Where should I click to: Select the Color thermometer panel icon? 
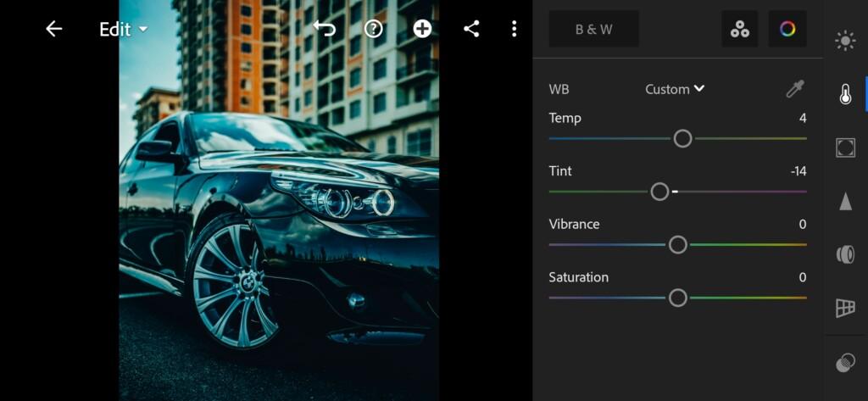[845, 95]
